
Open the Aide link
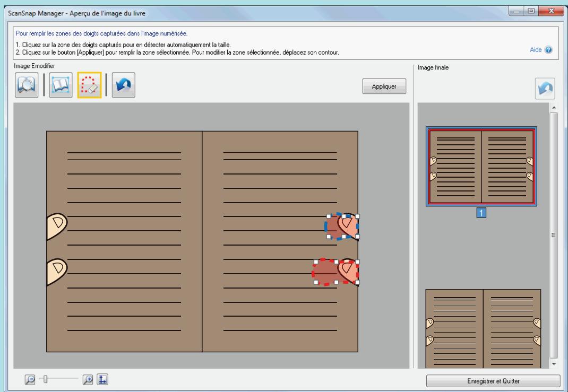coord(536,50)
